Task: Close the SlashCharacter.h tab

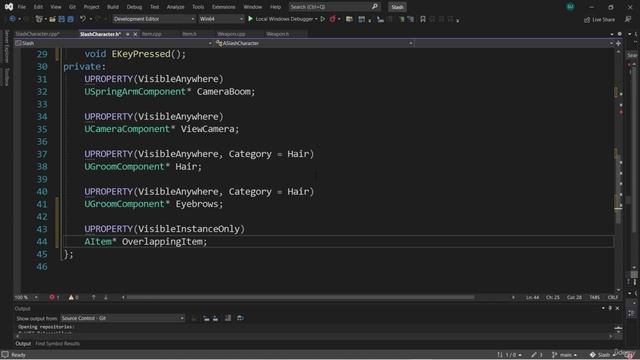Action: (135, 34)
